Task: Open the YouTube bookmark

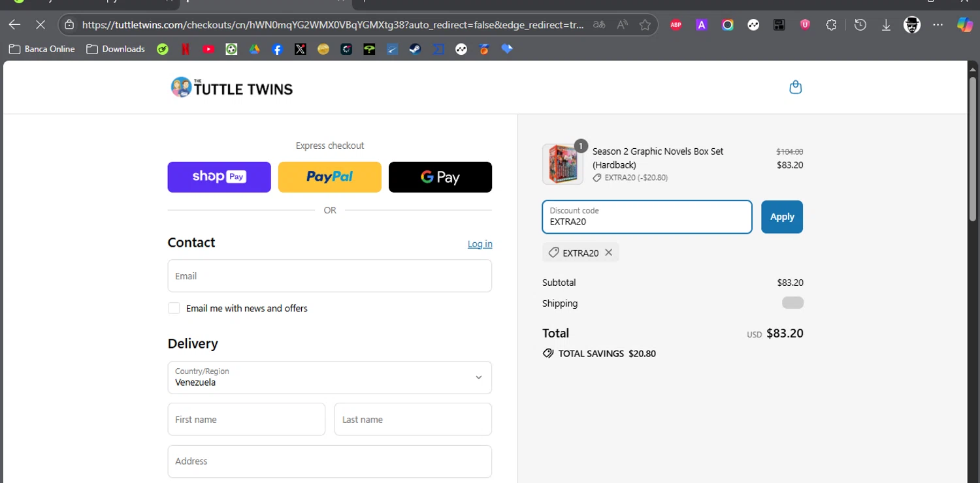Action: coord(208,49)
